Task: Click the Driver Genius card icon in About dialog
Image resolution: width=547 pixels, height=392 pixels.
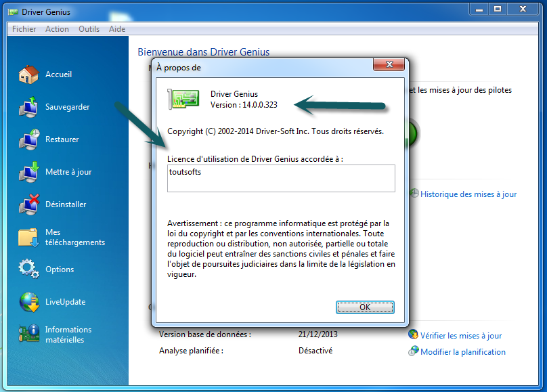Action: coord(183,99)
